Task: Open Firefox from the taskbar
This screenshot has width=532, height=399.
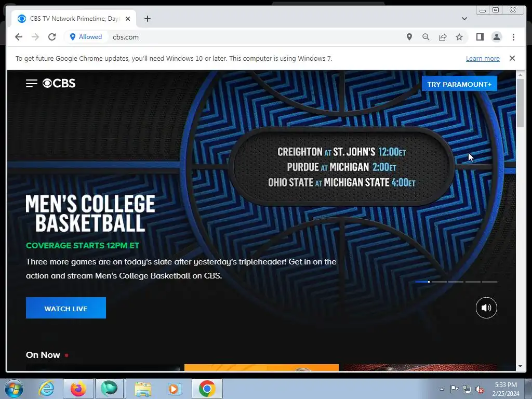Action: pyautogui.click(x=78, y=389)
